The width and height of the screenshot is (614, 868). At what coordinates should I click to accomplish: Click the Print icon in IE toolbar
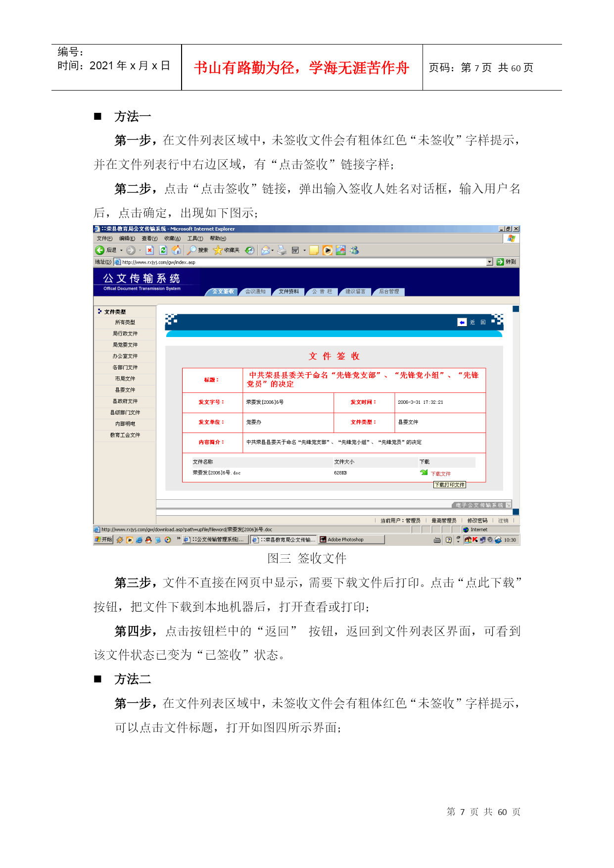coord(282,250)
